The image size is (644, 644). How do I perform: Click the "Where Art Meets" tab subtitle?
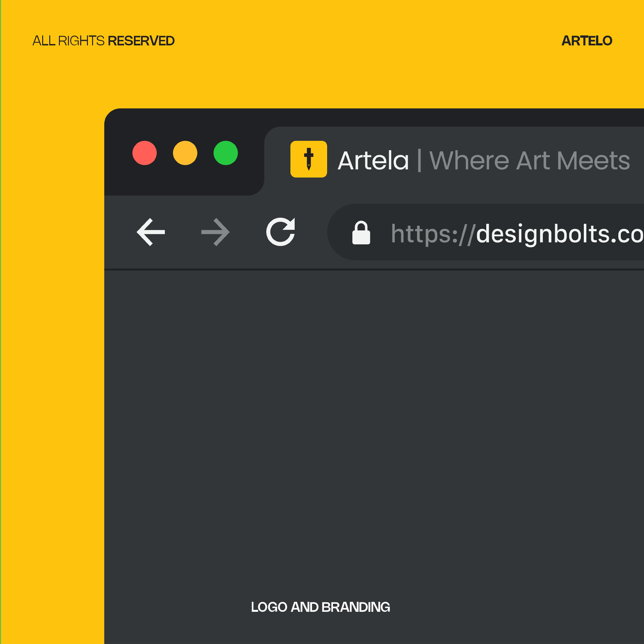[x=529, y=161]
